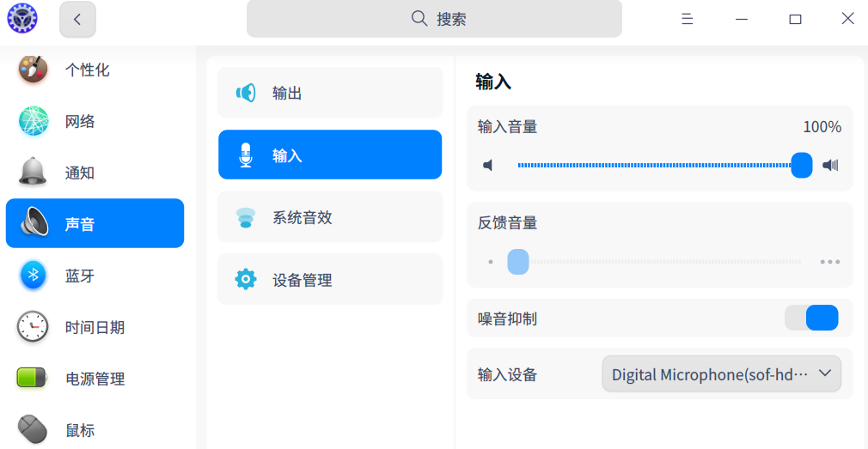Click the magnifier search icon
The width and height of the screenshot is (868, 449).
click(419, 19)
